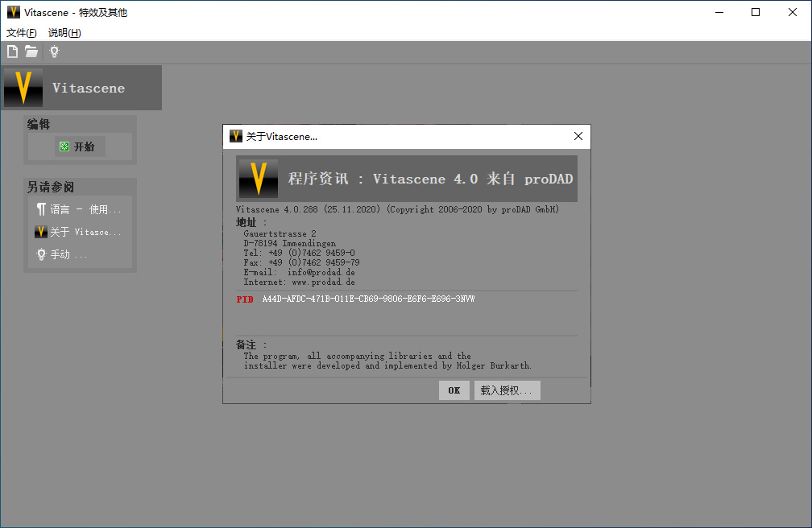812x528 pixels.
Task: Click the V icon in the dialog title bar
Action: 236,136
